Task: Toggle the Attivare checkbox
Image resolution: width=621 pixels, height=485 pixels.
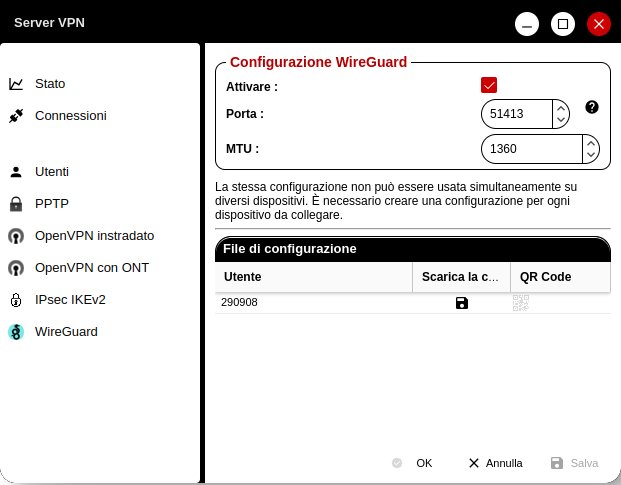Action: pos(489,85)
